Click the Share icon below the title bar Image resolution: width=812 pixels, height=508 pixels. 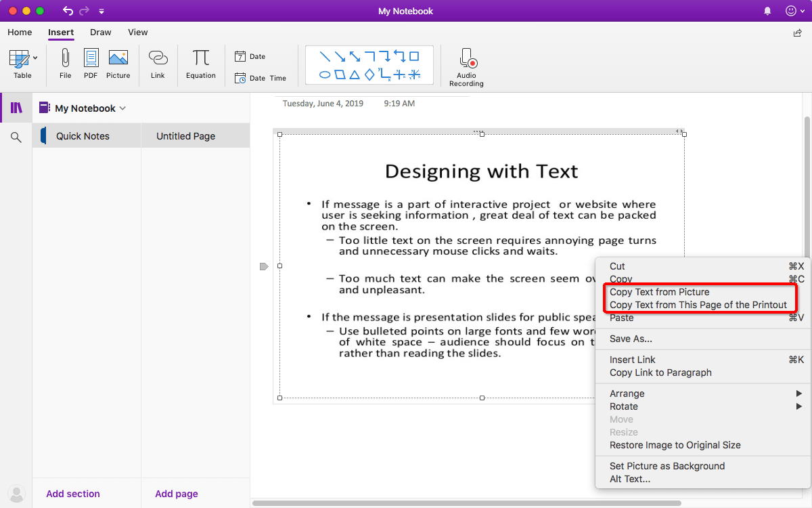click(x=797, y=33)
